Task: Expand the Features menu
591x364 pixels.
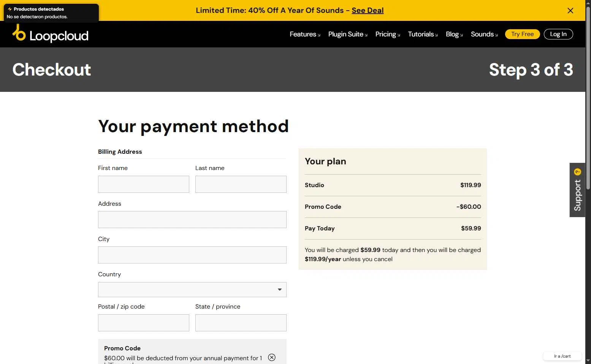Action: (x=305, y=34)
